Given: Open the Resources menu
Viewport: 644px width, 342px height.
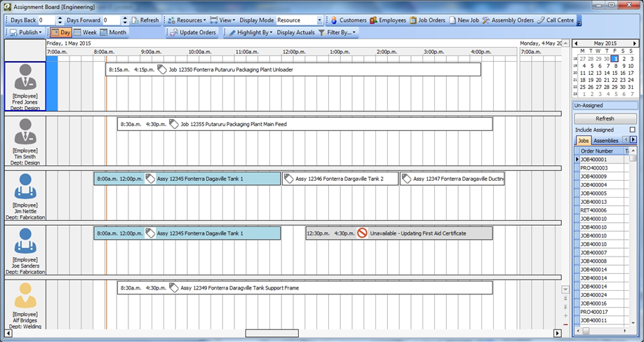Looking at the screenshot, I should 186,20.
